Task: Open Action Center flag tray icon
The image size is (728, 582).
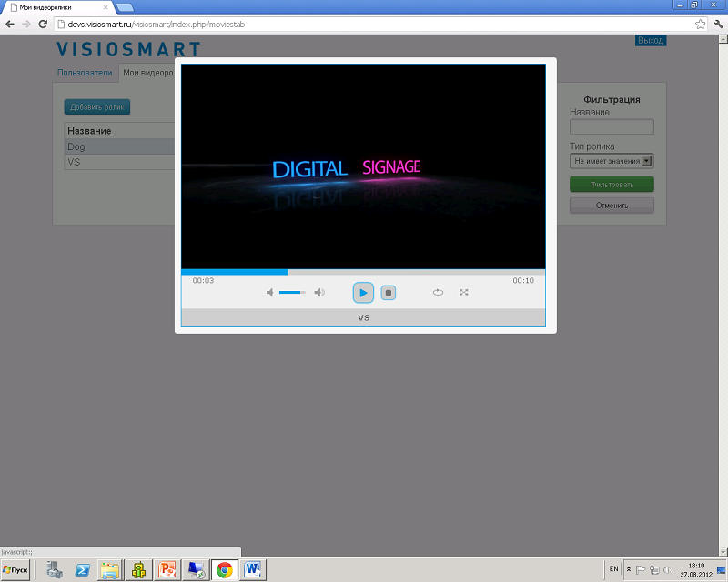Action: 641,569
